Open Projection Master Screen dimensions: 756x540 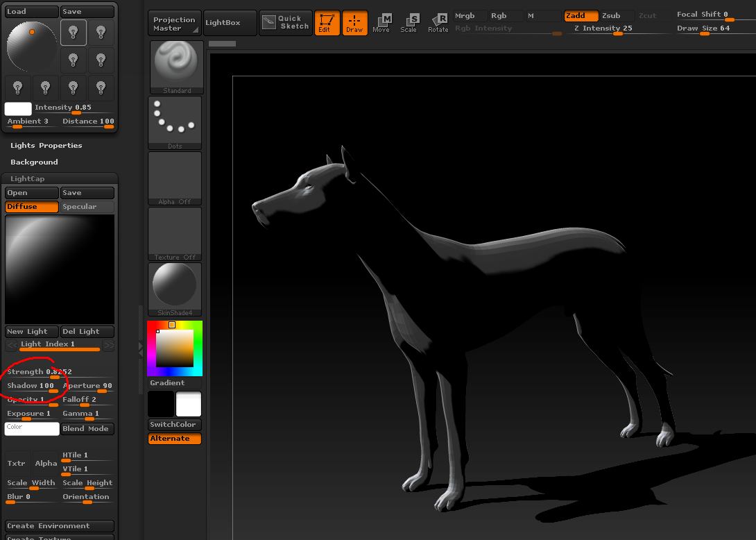coord(175,23)
